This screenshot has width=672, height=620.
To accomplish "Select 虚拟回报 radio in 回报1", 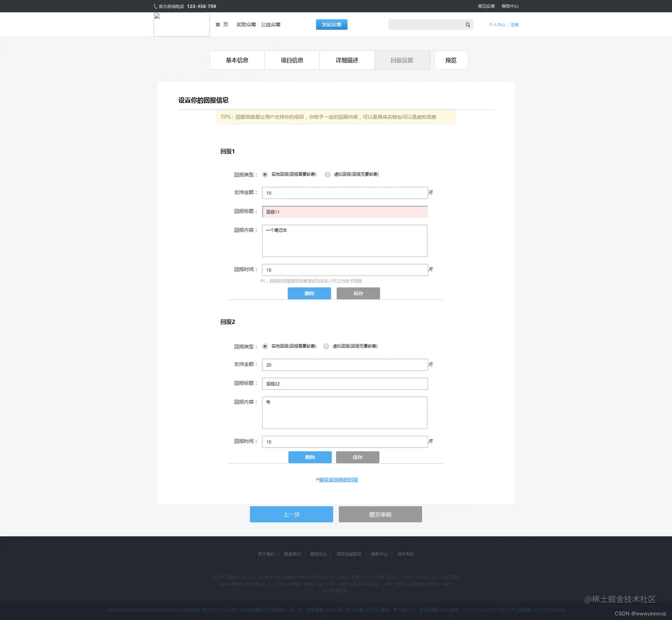I will [x=328, y=174].
